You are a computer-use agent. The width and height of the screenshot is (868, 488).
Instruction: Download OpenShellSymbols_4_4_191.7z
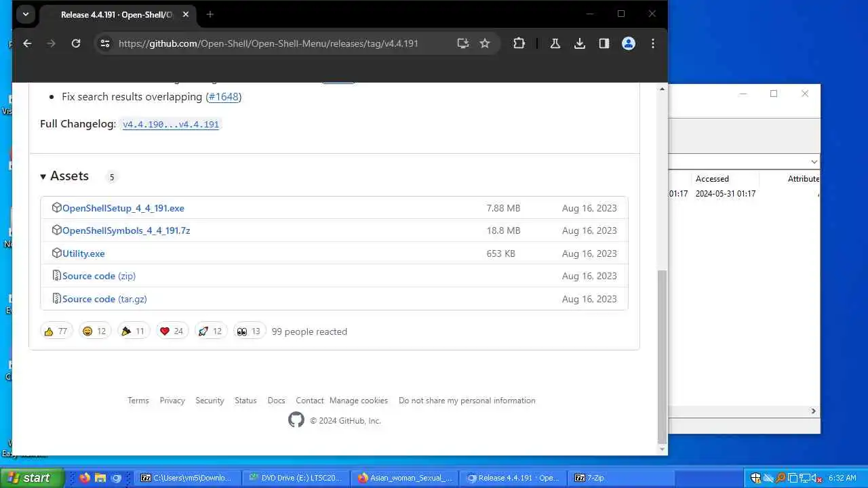(x=126, y=230)
